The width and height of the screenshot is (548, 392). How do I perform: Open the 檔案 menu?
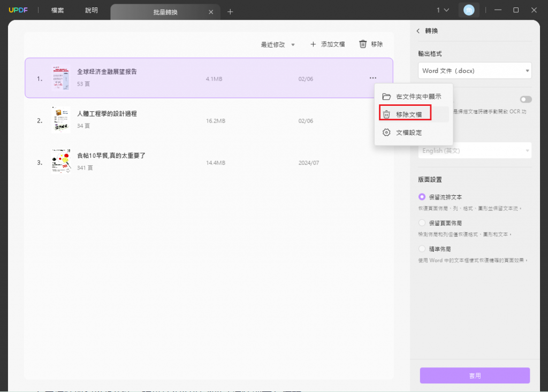coord(57,10)
